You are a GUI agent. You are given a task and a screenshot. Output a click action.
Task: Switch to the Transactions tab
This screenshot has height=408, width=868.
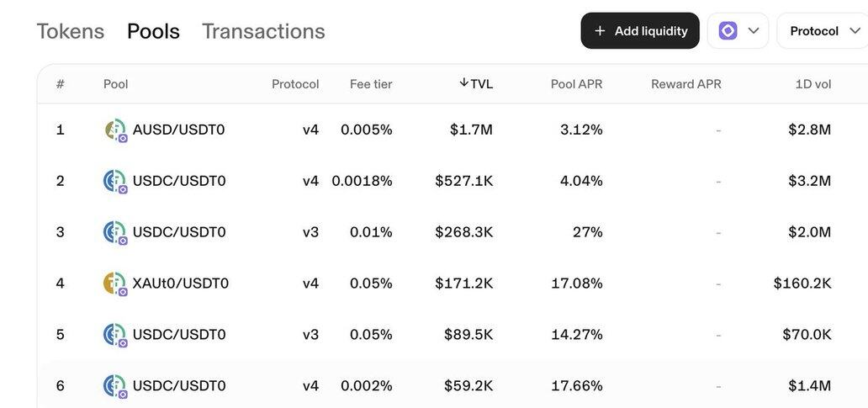(263, 31)
